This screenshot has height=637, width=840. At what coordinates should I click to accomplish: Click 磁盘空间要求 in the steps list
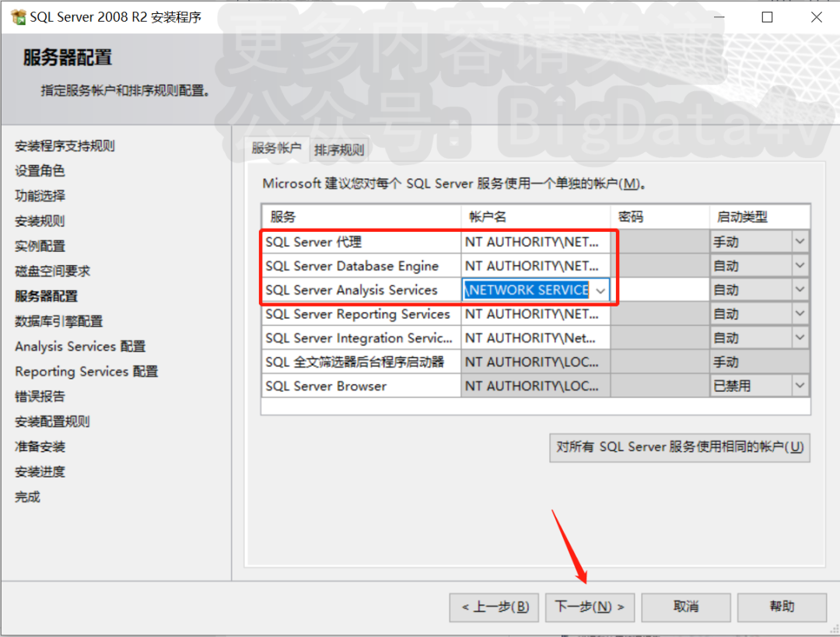click(x=53, y=271)
